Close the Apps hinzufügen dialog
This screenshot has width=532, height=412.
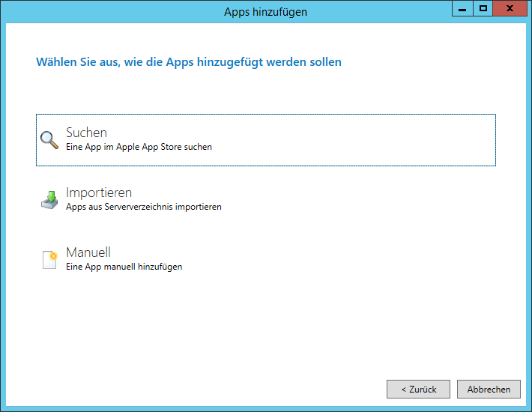(x=510, y=8)
